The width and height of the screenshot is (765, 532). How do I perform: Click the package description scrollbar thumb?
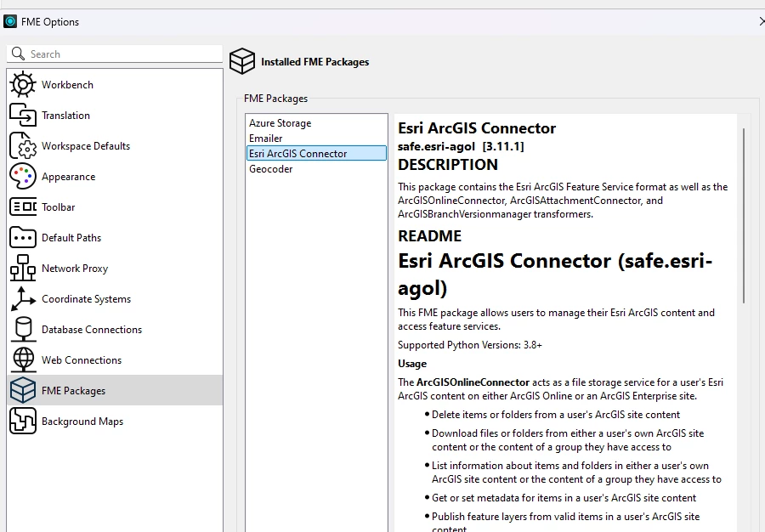click(744, 216)
